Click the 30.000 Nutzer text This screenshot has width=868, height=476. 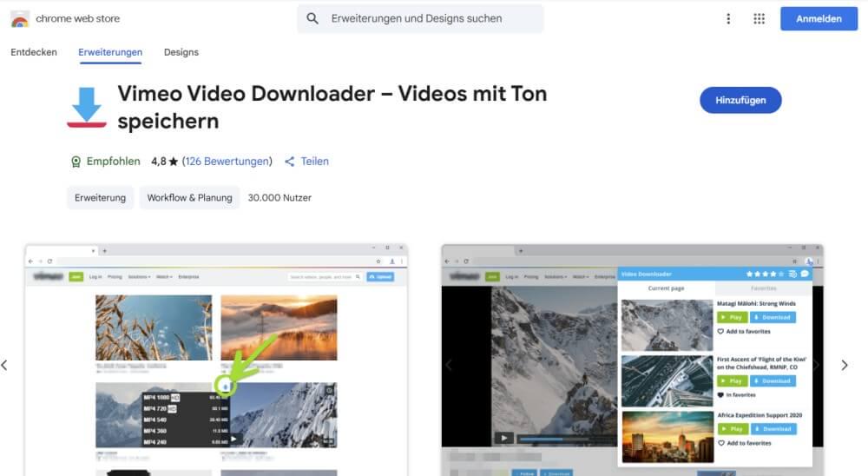[279, 198]
